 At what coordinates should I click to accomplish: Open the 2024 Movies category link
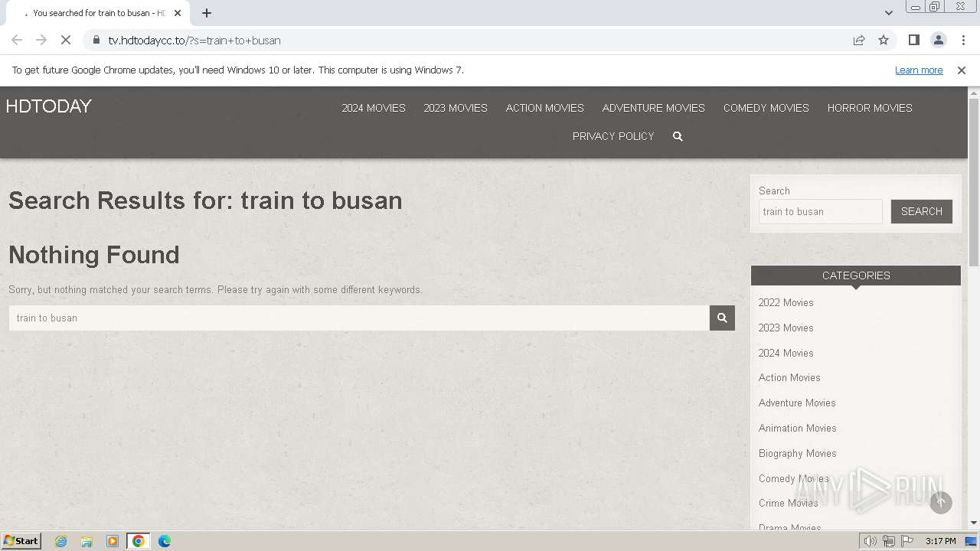[x=786, y=353]
